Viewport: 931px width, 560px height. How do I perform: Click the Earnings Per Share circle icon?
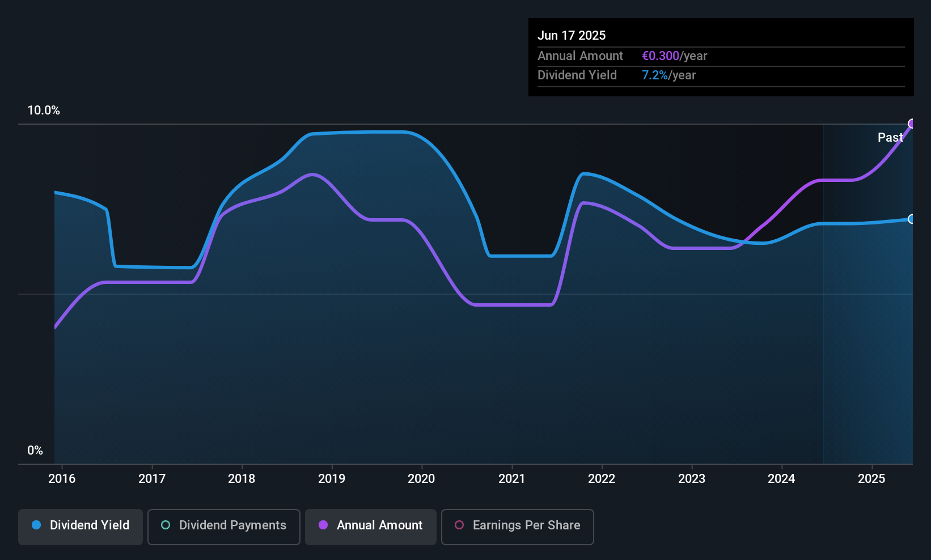pyautogui.click(x=459, y=525)
